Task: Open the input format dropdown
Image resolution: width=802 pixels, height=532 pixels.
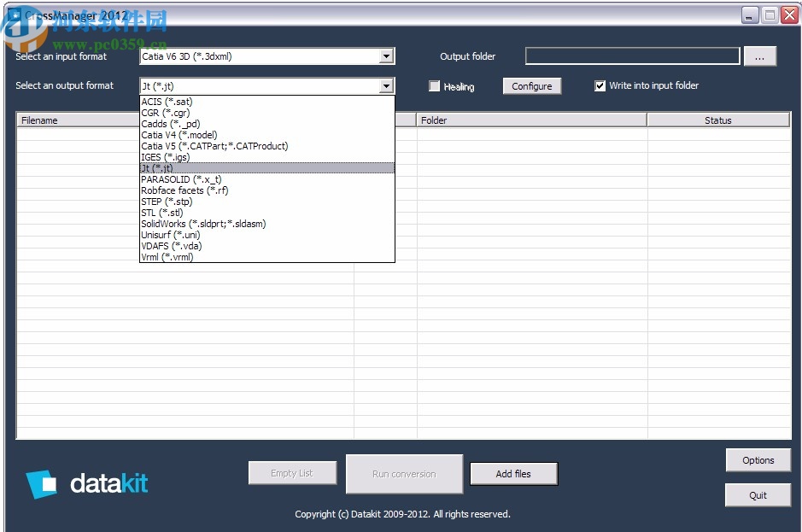Action: click(x=387, y=56)
